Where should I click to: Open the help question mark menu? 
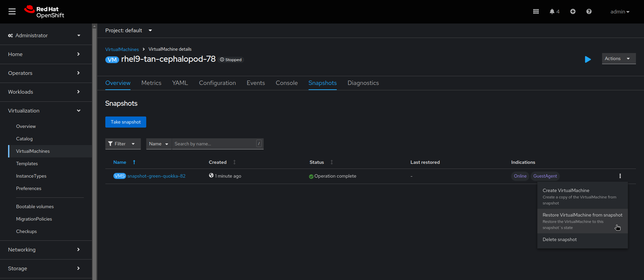click(589, 12)
